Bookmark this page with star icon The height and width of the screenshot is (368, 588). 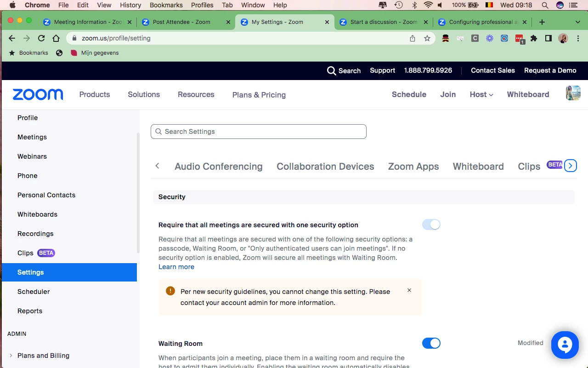pyautogui.click(x=427, y=38)
